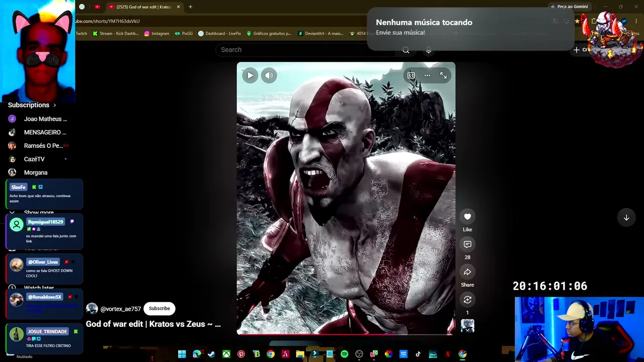Switch to the pinned YouTube tab
The width and height of the screenshot is (644, 362).
(x=98, y=7)
